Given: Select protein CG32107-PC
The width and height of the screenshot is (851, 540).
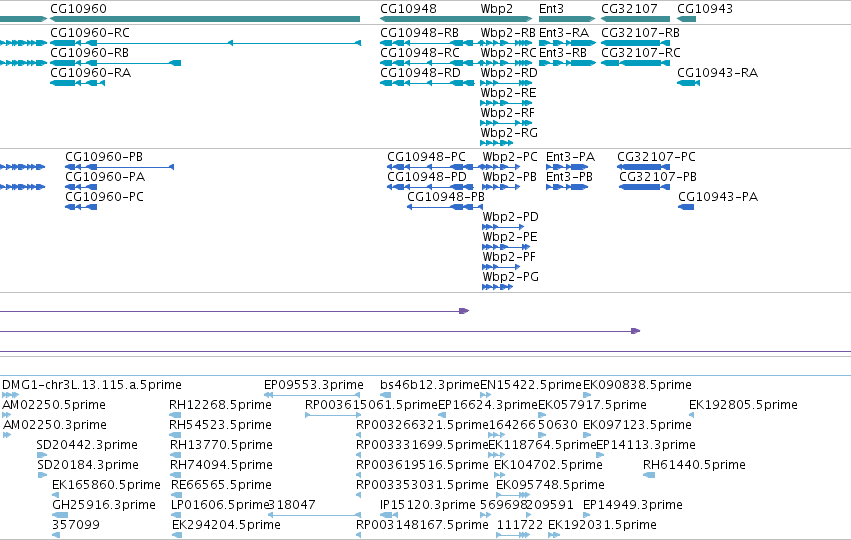Looking at the screenshot, I should pyautogui.click(x=644, y=167).
